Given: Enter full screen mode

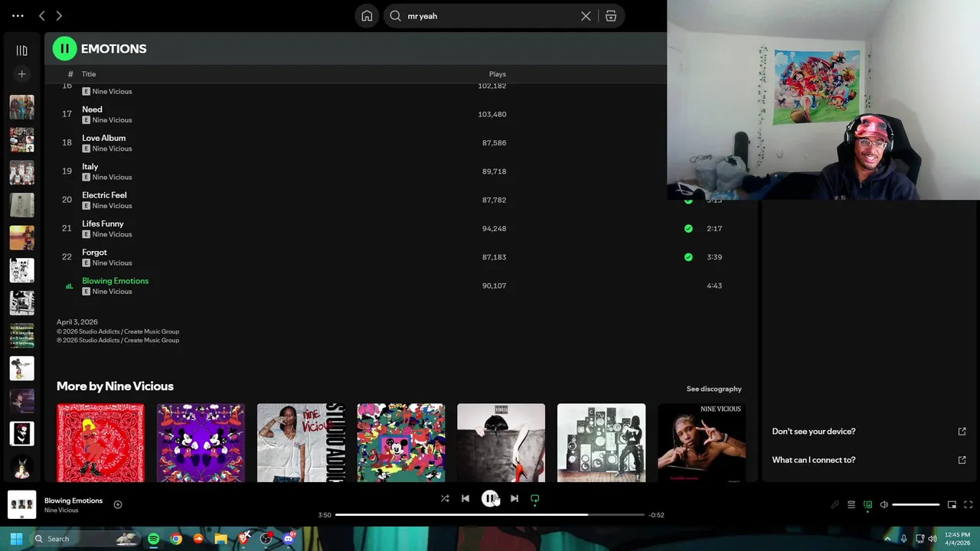Looking at the screenshot, I should pyautogui.click(x=969, y=505).
